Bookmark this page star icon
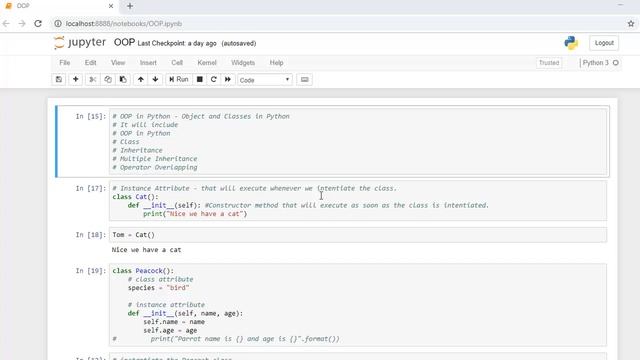The width and height of the screenshot is (640, 360). click(631, 24)
